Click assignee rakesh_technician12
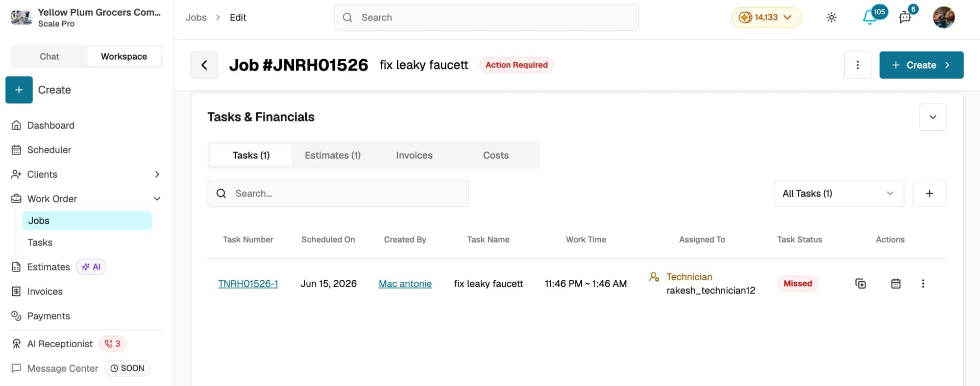Viewport: 980px width, 386px height. point(711,291)
